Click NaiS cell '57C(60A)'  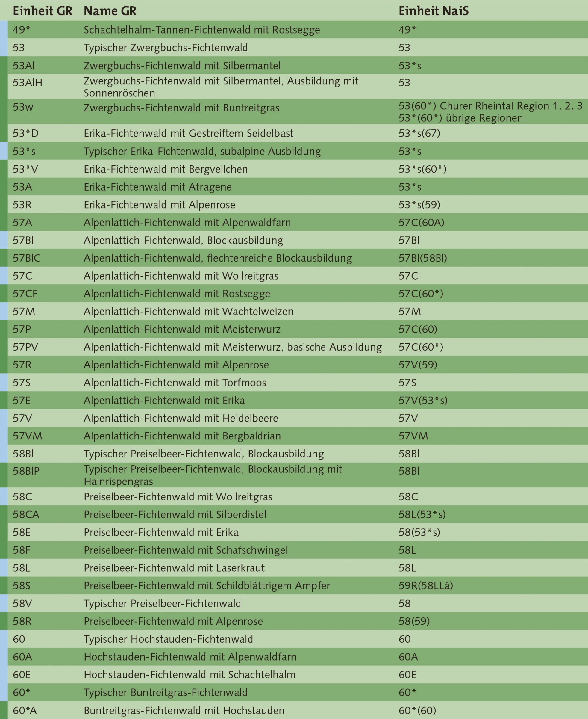click(421, 222)
